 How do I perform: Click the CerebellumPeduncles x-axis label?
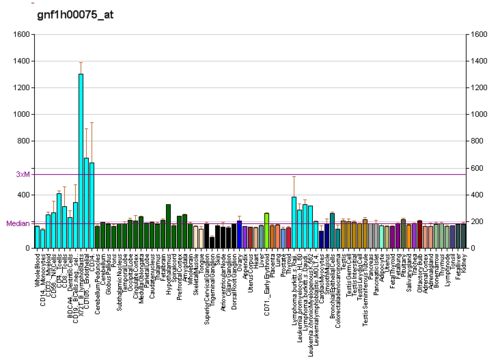click(98, 284)
